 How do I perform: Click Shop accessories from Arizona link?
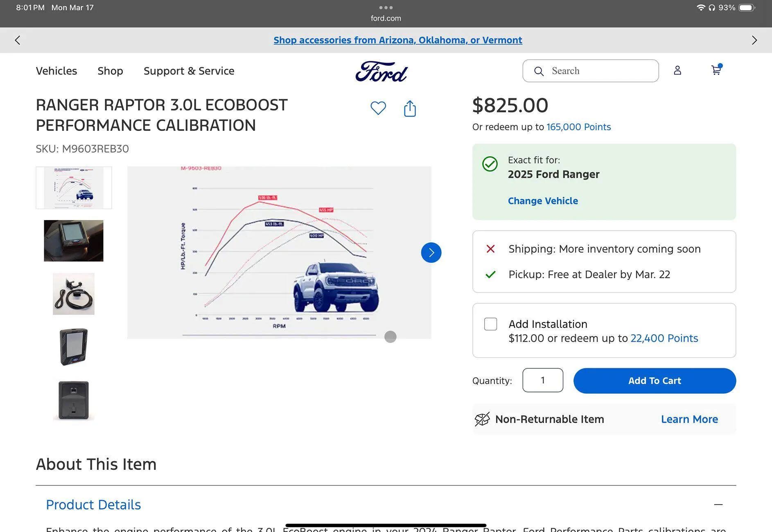pos(397,40)
